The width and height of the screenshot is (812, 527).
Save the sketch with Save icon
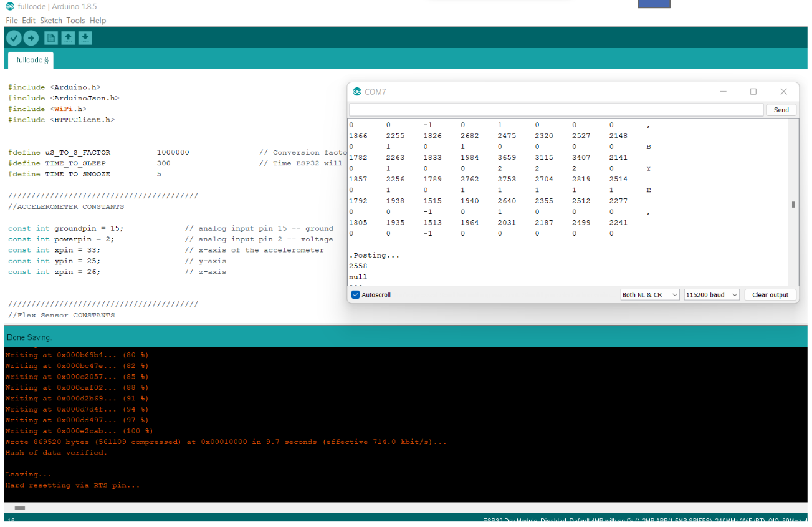(x=85, y=38)
